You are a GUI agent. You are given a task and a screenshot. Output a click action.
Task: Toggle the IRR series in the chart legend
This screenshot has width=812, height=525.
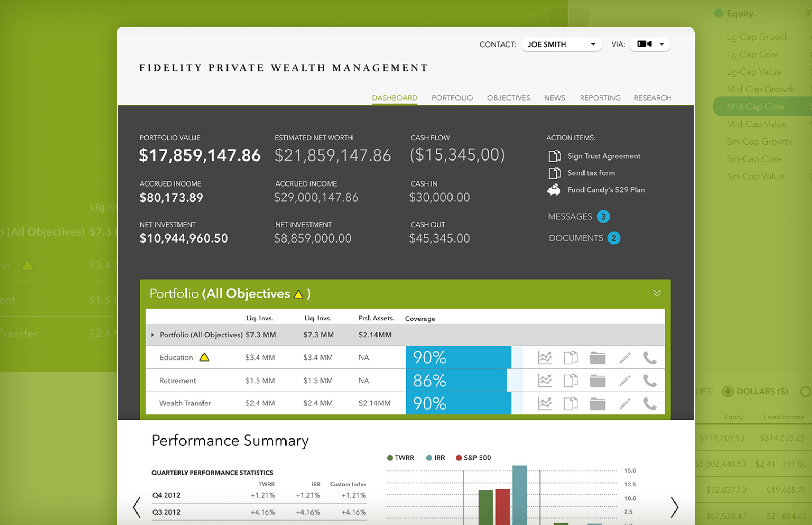[x=435, y=458]
